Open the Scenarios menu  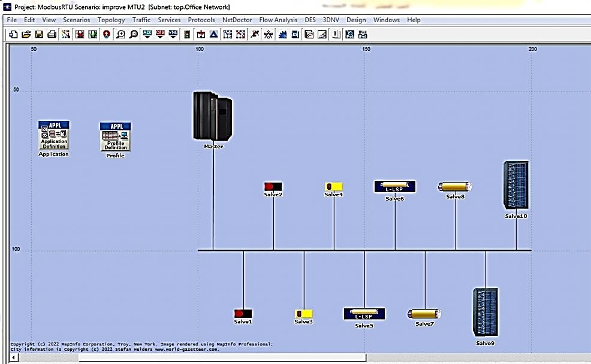77,20
